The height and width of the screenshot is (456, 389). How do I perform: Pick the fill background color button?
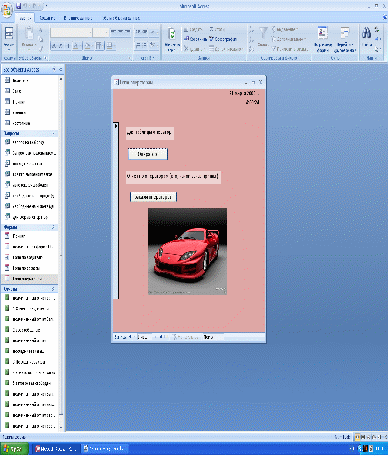88,46
